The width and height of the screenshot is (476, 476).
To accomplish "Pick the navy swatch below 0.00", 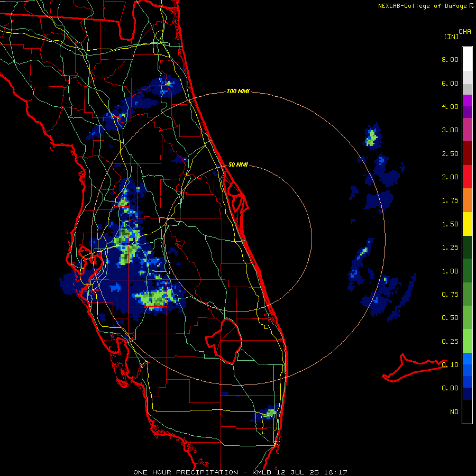I will click(467, 393).
